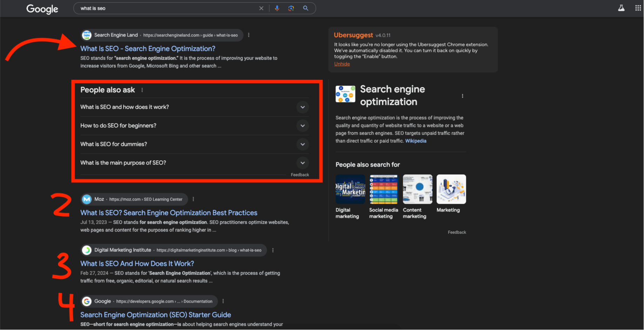Start voice search with the microphone icon
Image resolution: width=644 pixels, height=330 pixels.
pyautogui.click(x=277, y=8)
